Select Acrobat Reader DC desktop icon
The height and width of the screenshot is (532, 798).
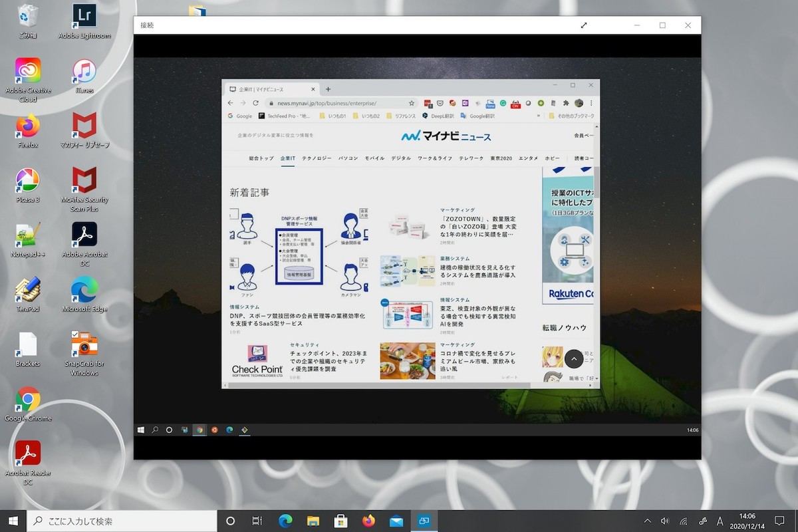pyautogui.click(x=28, y=462)
